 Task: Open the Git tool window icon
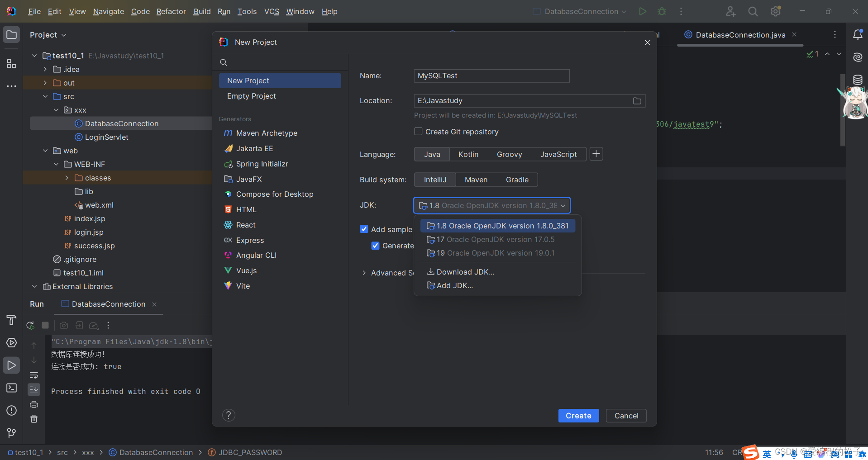(11, 433)
